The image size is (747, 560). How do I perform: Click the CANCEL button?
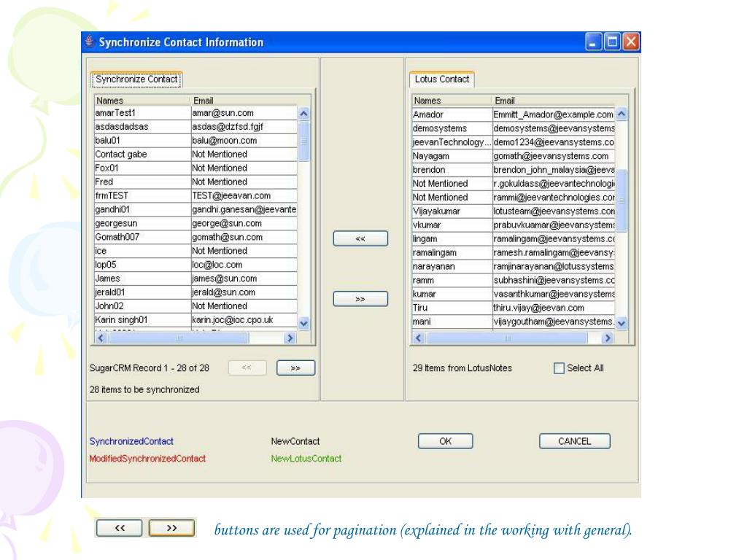pos(575,441)
